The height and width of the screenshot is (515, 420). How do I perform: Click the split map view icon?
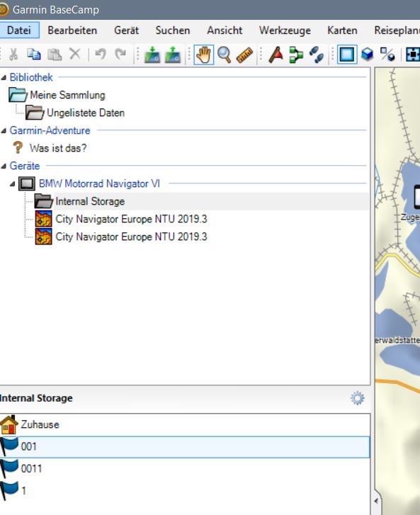pyautogui.click(x=388, y=55)
